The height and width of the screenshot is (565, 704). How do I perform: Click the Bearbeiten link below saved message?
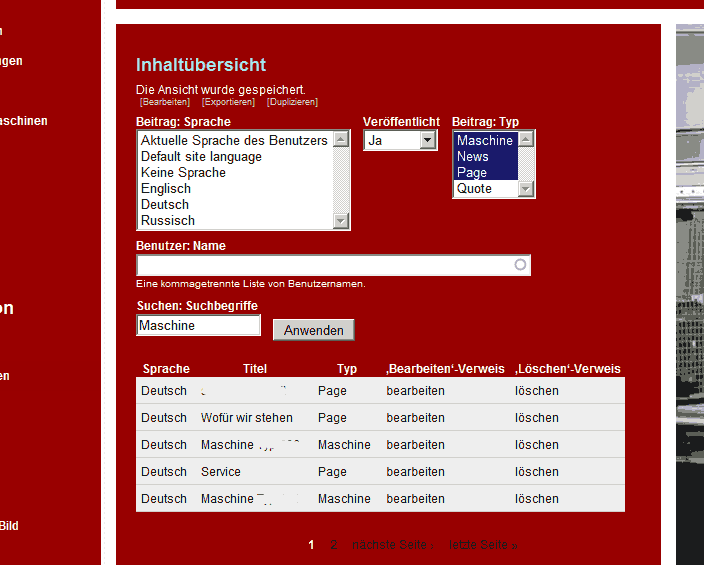pyautogui.click(x=165, y=102)
